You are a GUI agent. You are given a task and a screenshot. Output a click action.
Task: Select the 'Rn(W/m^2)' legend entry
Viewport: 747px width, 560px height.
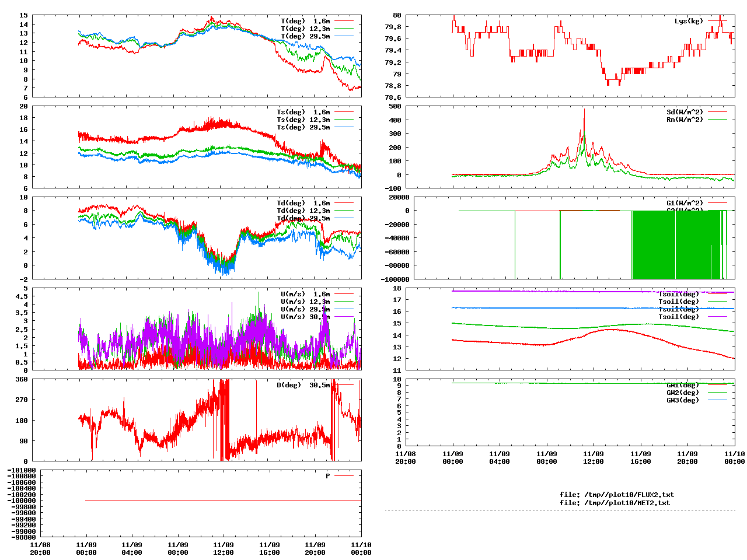click(685, 120)
